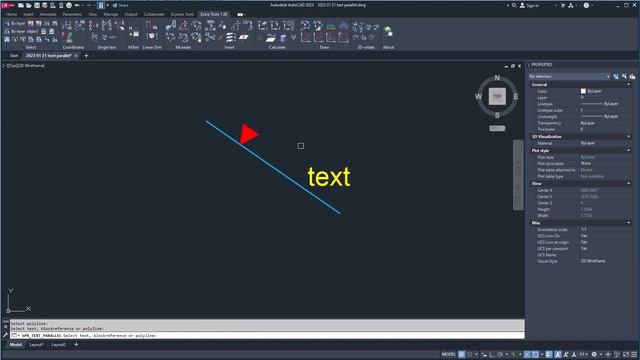Switch to the Layout1 tab
Image resolution: width=640 pixels, height=360 pixels.
click(x=36, y=344)
